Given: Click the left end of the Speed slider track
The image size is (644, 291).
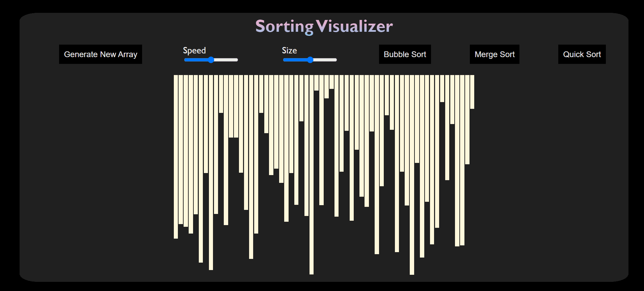Looking at the screenshot, I should click(x=186, y=60).
